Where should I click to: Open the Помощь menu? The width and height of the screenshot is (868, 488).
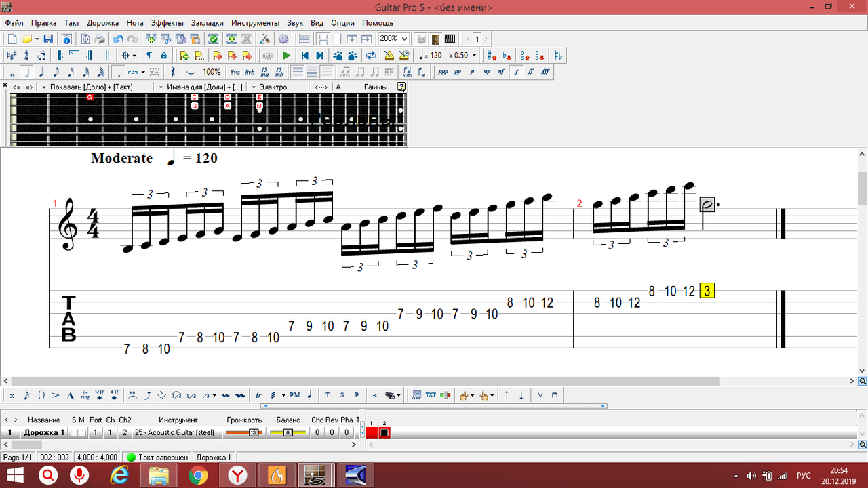[x=377, y=23]
